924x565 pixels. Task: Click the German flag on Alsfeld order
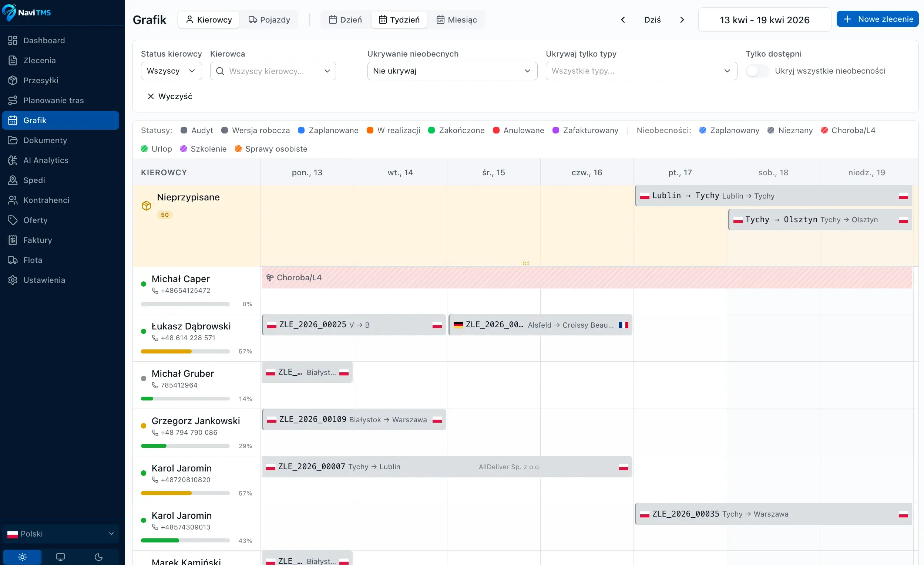tap(458, 325)
